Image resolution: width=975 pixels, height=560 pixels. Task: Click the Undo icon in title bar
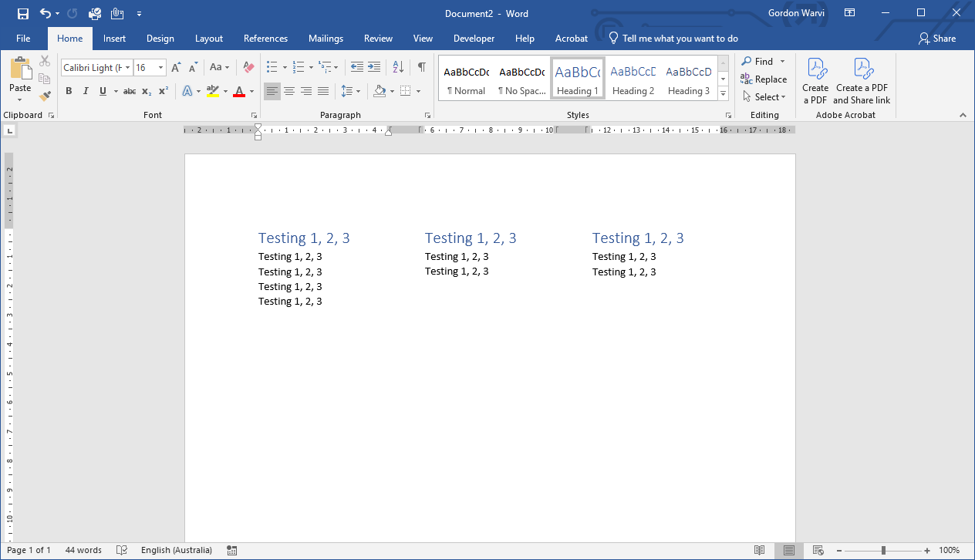[46, 13]
